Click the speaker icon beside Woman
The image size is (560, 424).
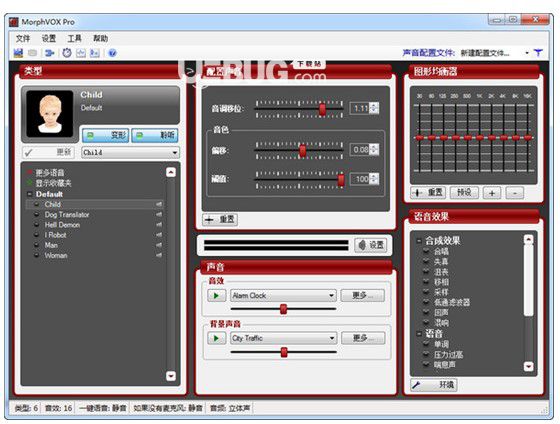[x=159, y=255]
